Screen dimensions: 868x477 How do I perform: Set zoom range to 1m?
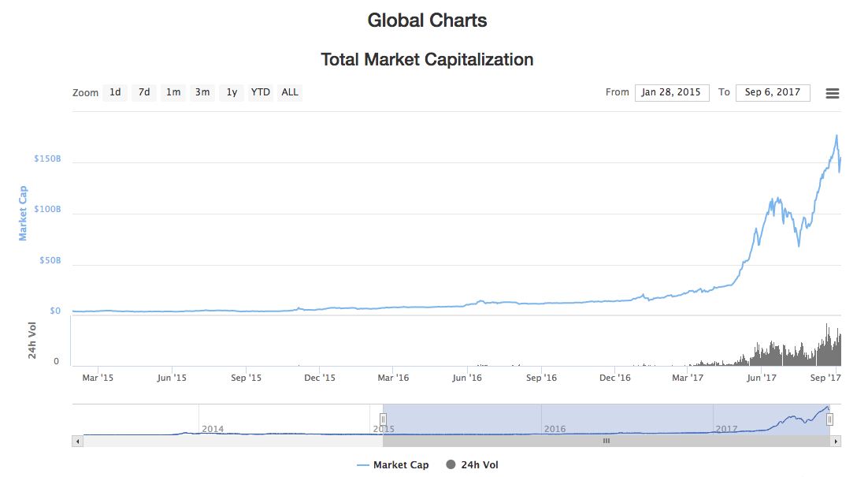[173, 92]
